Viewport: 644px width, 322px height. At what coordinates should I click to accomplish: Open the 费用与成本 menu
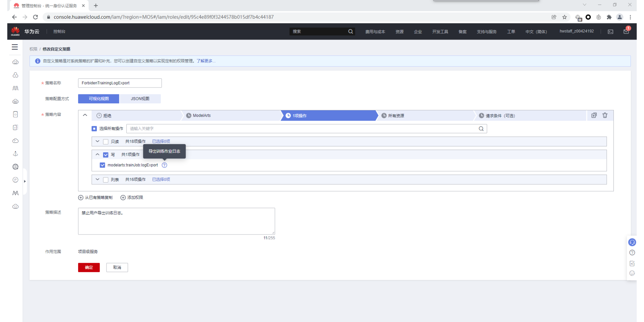pos(375,32)
